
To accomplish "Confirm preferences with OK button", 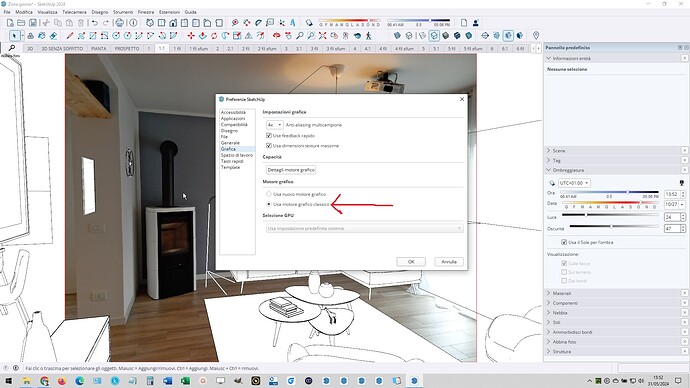I will click(x=411, y=262).
